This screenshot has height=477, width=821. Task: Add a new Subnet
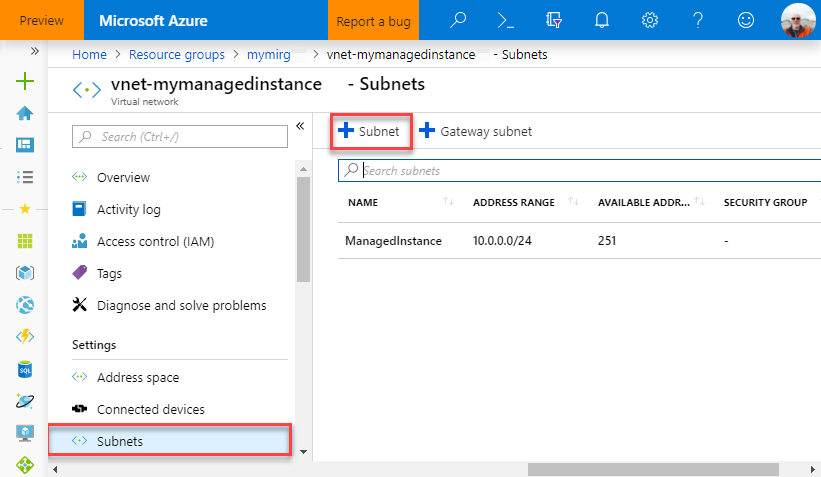(370, 131)
